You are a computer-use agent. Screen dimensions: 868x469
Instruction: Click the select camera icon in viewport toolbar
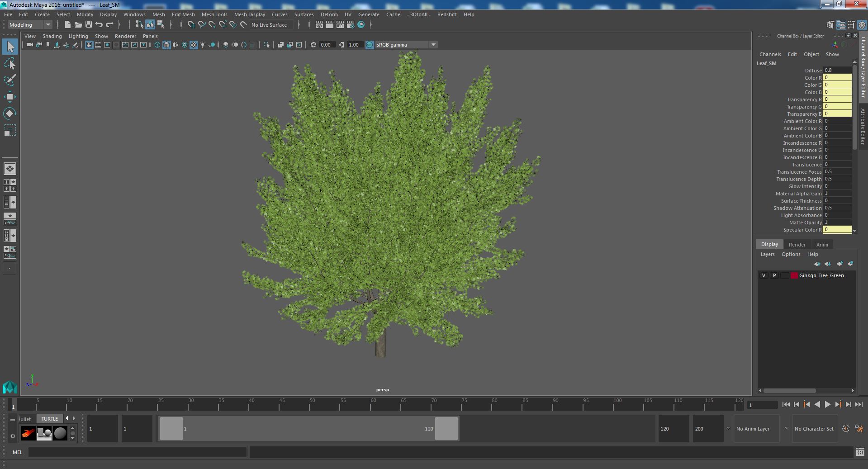tap(30, 45)
